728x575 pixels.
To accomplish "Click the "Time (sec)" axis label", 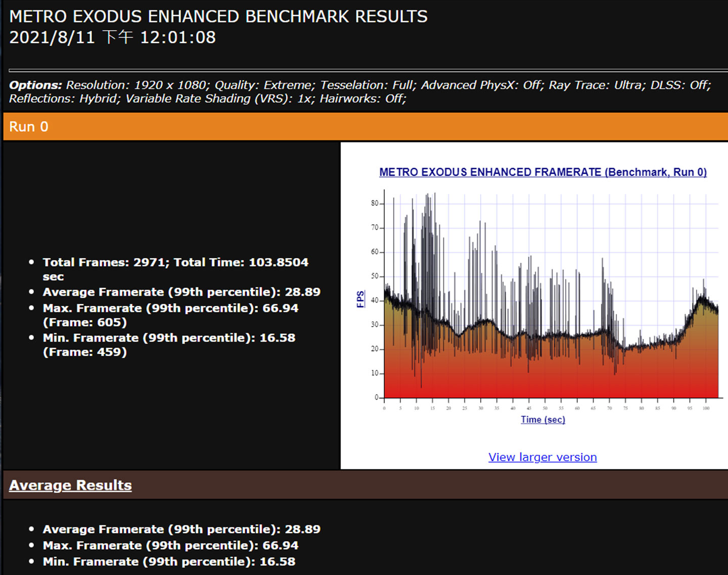I will click(x=542, y=419).
